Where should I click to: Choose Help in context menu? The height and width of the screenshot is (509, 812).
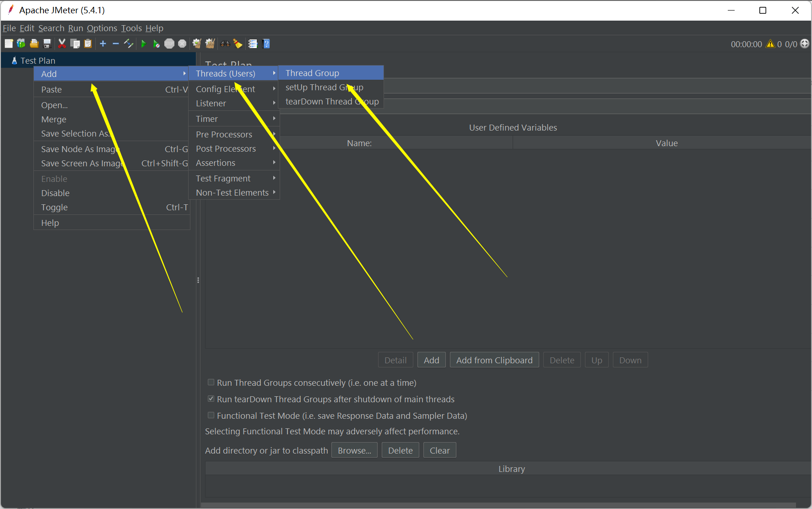tap(111, 223)
